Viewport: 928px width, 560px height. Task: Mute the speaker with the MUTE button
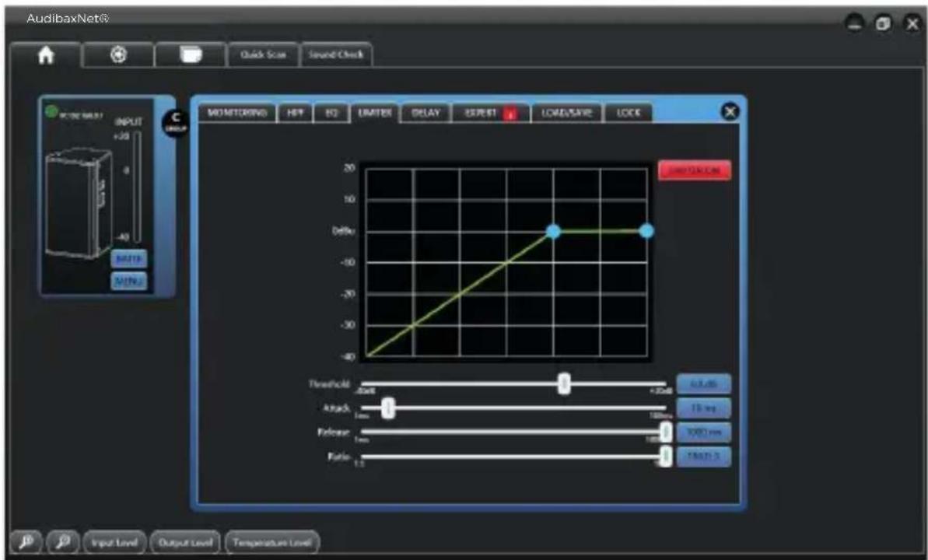(x=128, y=259)
